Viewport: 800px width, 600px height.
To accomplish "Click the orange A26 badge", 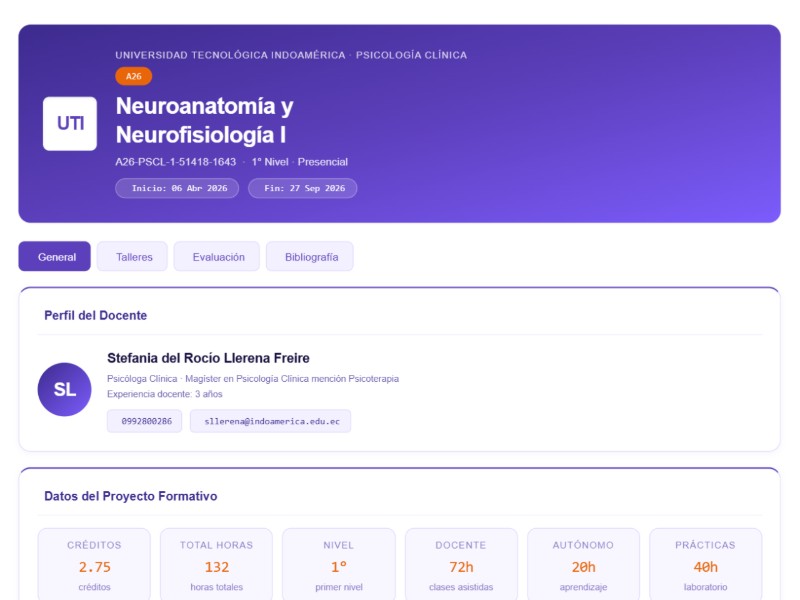I will pyautogui.click(x=133, y=76).
